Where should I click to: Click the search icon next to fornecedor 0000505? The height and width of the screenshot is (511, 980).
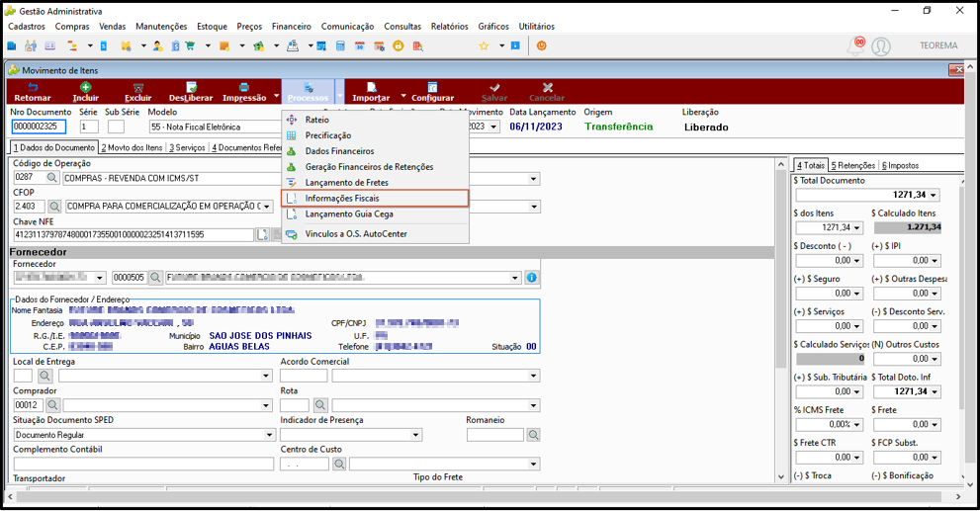click(155, 278)
